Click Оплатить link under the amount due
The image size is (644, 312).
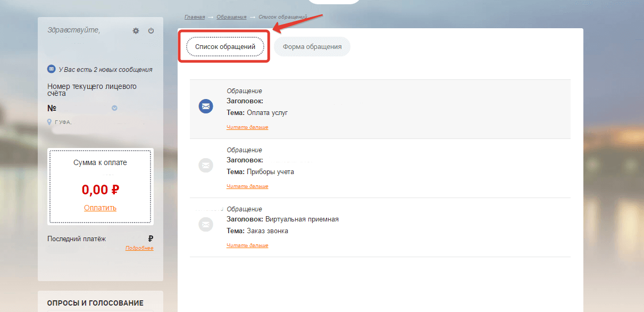[x=100, y=208]
